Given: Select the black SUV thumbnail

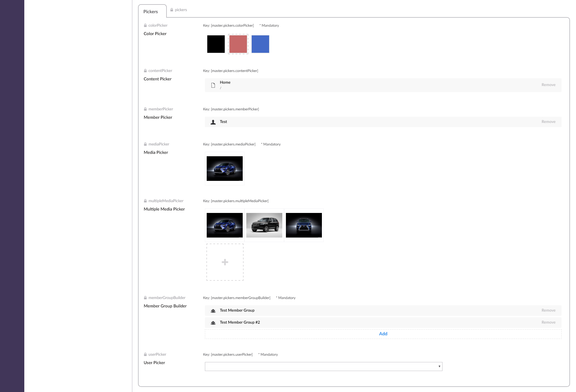Looking at the screenshot, I should [x=264, y=225].
